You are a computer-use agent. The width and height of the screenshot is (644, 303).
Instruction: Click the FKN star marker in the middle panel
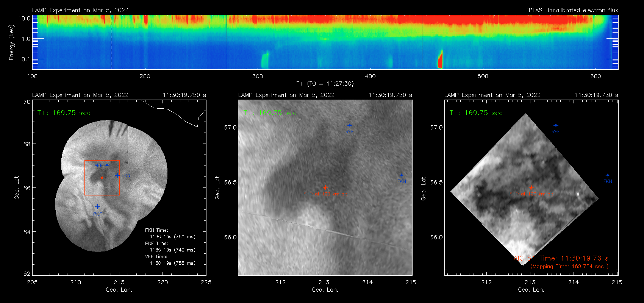click(x=402, y=175)
